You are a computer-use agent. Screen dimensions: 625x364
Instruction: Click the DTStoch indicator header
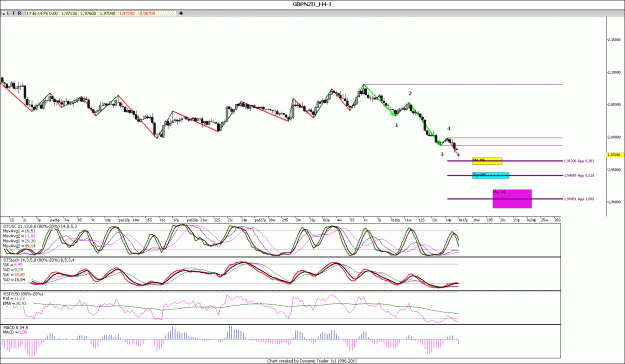(39, 260)
